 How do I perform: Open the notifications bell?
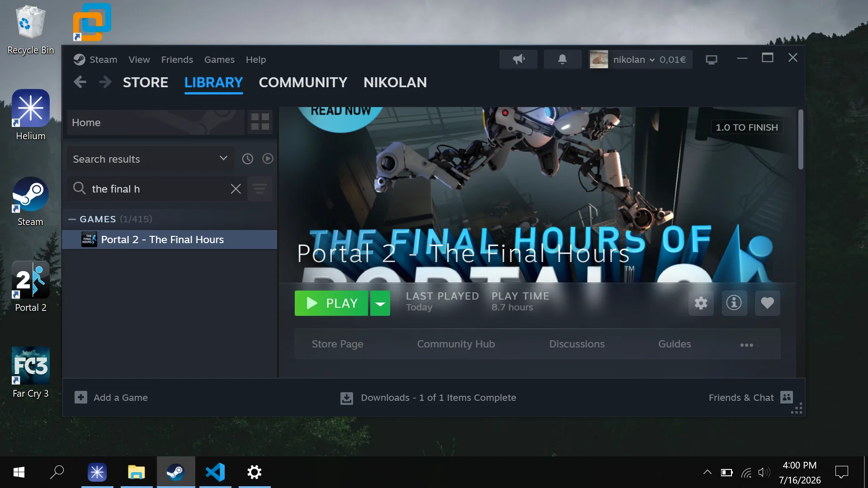tap(562, 59)
